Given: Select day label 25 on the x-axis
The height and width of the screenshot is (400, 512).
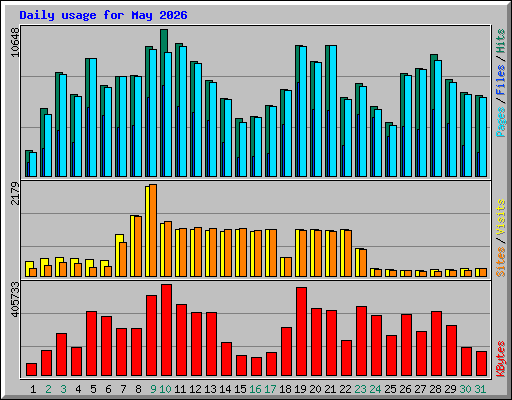Looking at the screenshot, I should (x=390, y=389).
